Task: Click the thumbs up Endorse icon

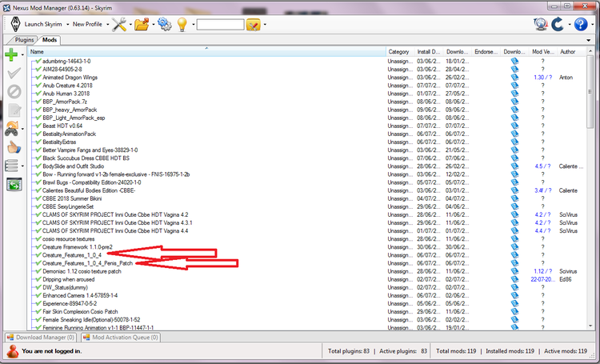Action: (14, 147)
